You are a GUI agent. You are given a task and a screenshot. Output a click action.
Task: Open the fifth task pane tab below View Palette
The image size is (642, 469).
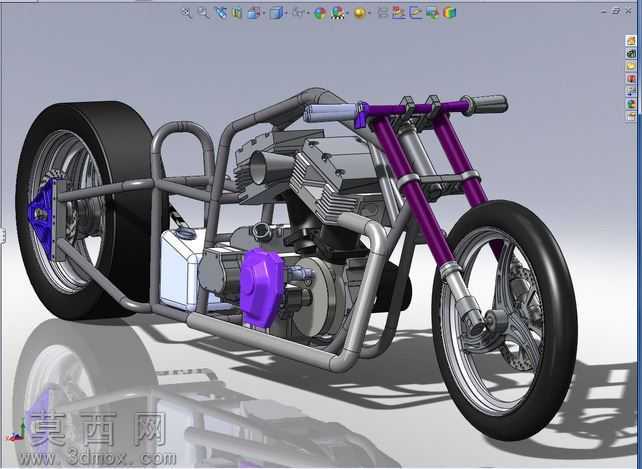click(x=631, y=91)
